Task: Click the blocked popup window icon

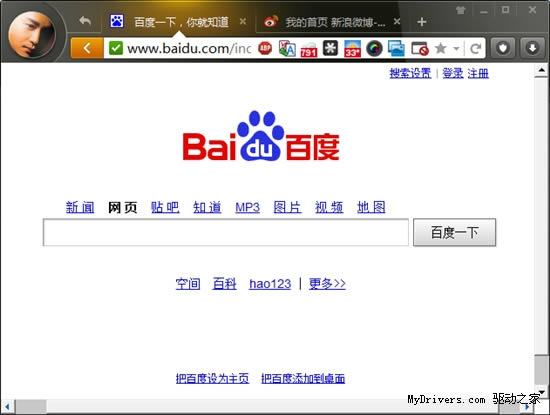Action: (420, 49)
